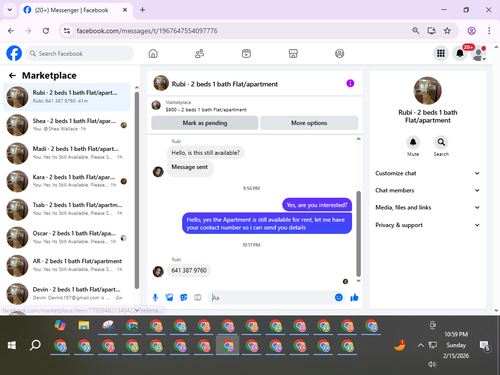
Task: Open the Facebook menu grid icon
Action: point(441,53)
